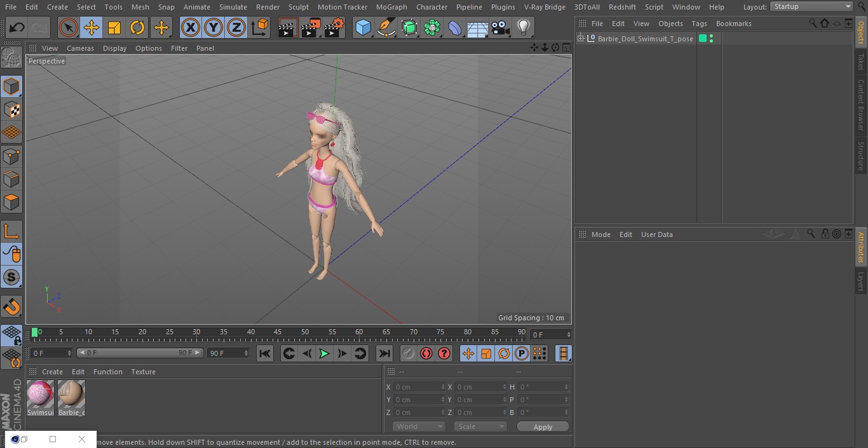Add a Light object
This screenshot has height=448, width=868.
524,27
